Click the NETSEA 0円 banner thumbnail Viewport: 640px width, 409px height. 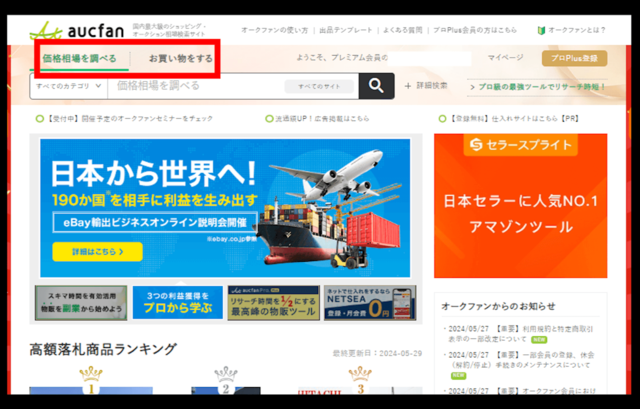point(369,304)
